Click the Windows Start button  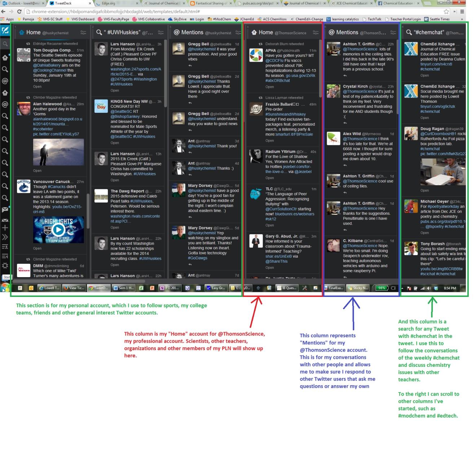[5, 288]
